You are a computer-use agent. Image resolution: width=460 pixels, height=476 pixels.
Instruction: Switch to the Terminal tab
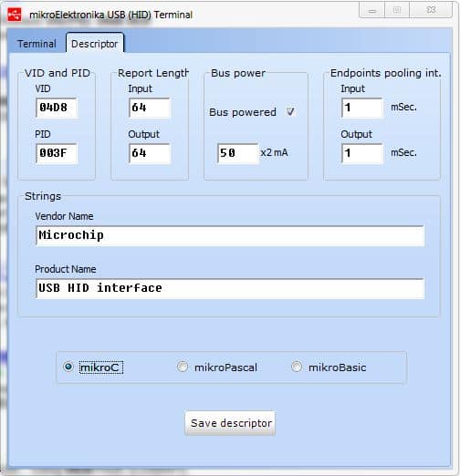click(37, 44)
